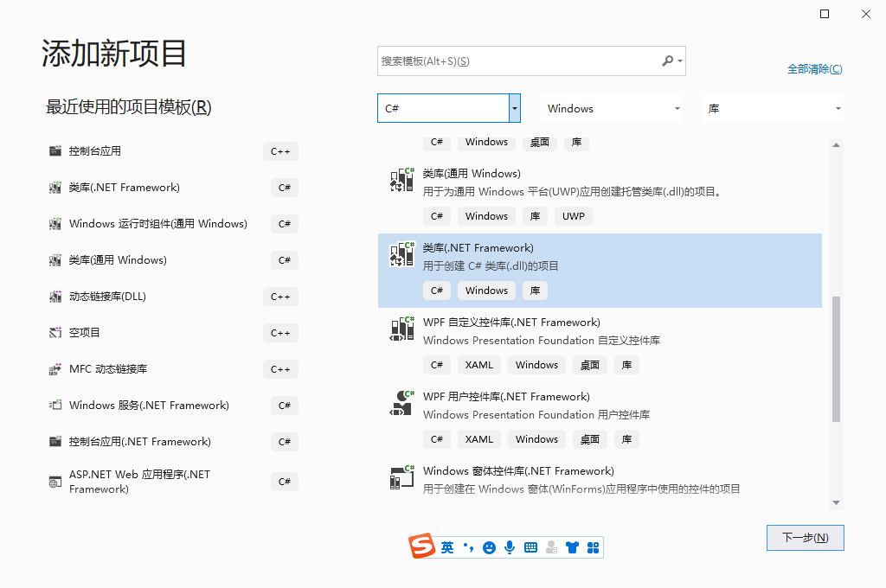Select MFC 动态链接库 recent template
The image size is (886, 588).
(x=173, y=369)
